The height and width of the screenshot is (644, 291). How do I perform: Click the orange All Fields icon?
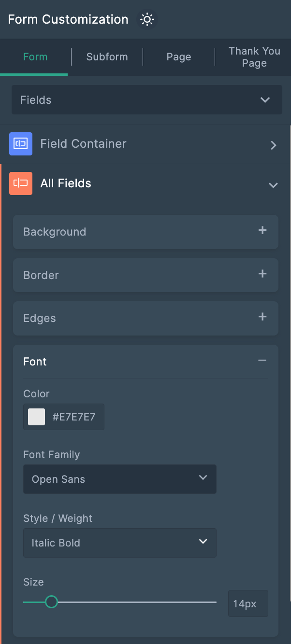click(x=21, y=183)
